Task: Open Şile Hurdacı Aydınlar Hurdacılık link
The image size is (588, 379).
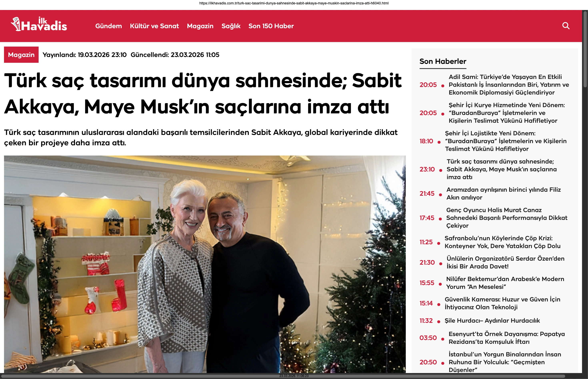Action: click(x=492, y=321)
